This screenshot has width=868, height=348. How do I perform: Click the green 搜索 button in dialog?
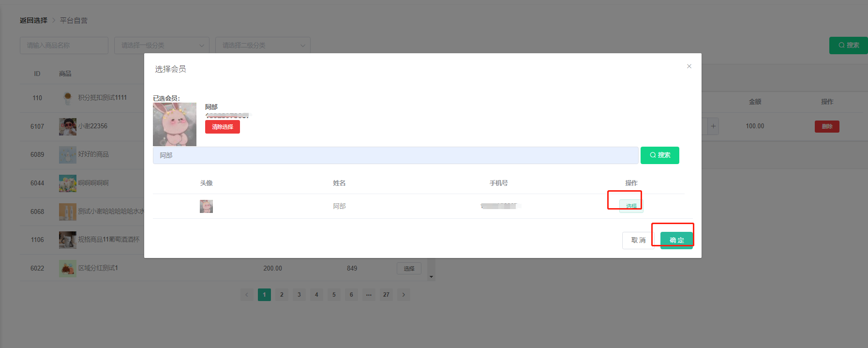(660, 155)
